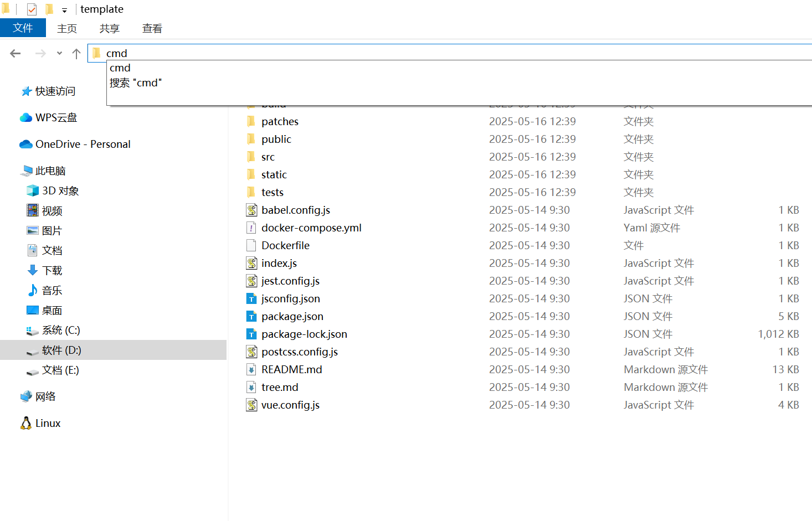
Task: Select the package.json file
Action: (x=292, y=317)
